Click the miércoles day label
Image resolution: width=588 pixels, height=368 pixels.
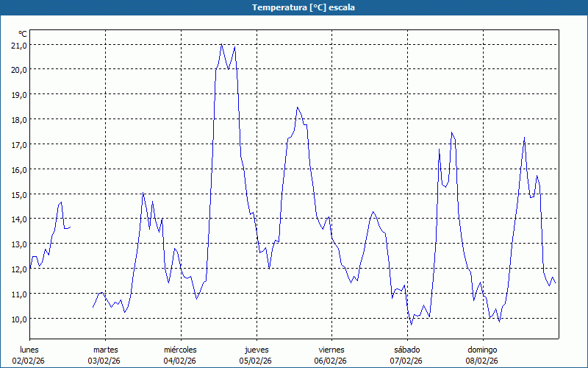click(180, 350)
